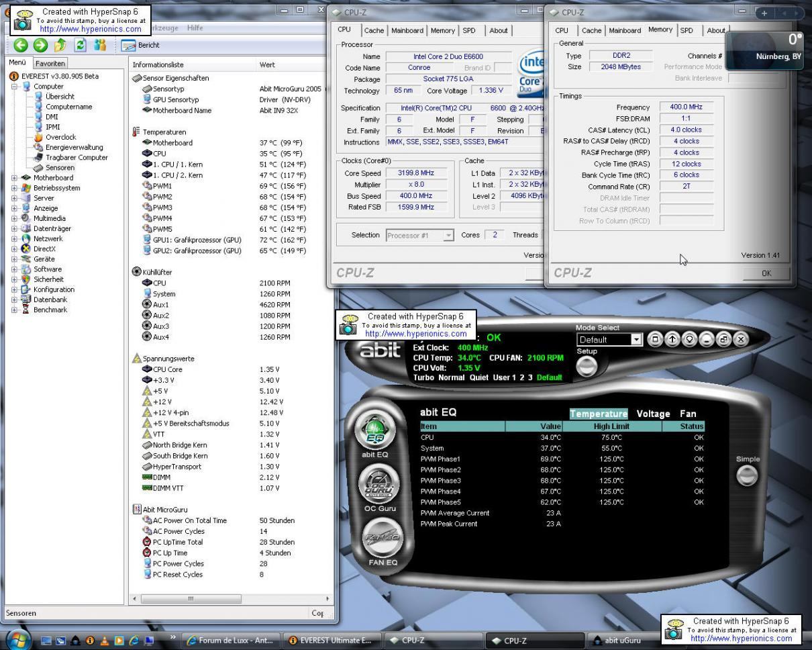The width and height of the screenshot is (812, 650).
Task: Open abit EQ section icon
Action: tap(374, 431)
